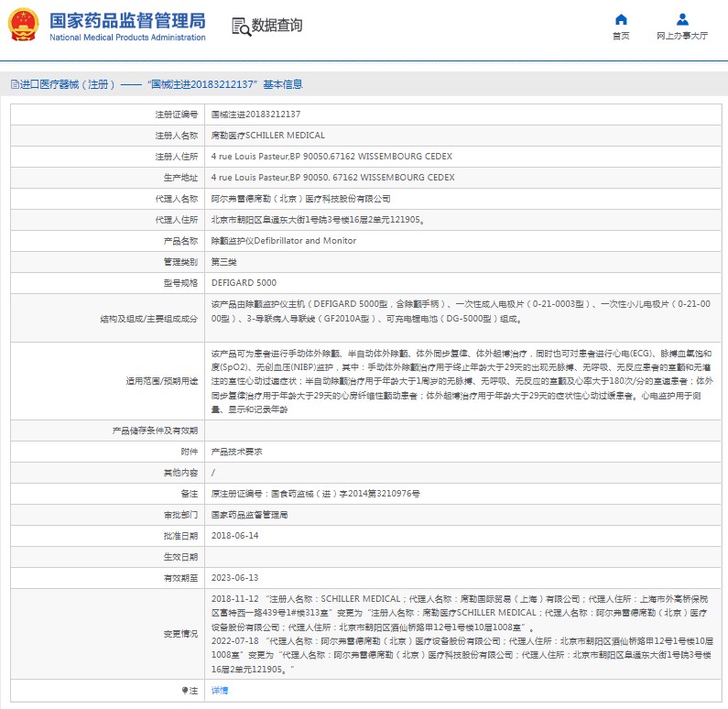The height and width of the screenshot is (709, 728).
Task: Select the 原注册证编号 remark text
Action: [316, 494]
